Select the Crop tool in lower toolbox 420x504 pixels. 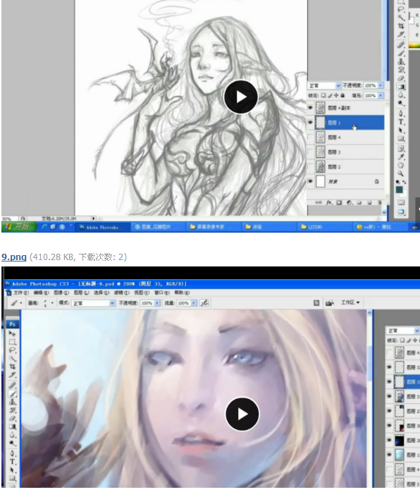12,367
